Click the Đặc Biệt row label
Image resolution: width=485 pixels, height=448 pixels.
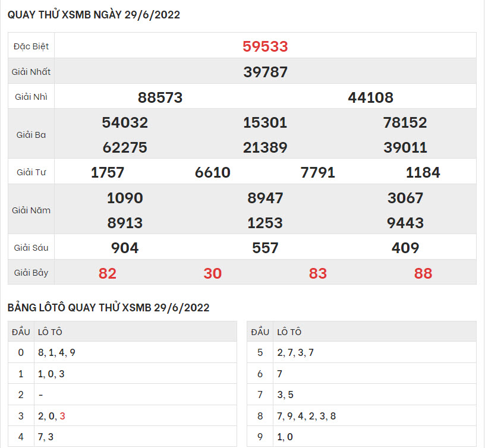[x=31, y=46]
